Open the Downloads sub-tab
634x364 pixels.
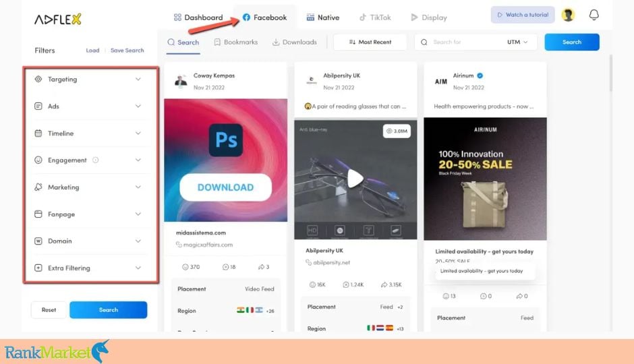tap(294, 42)
